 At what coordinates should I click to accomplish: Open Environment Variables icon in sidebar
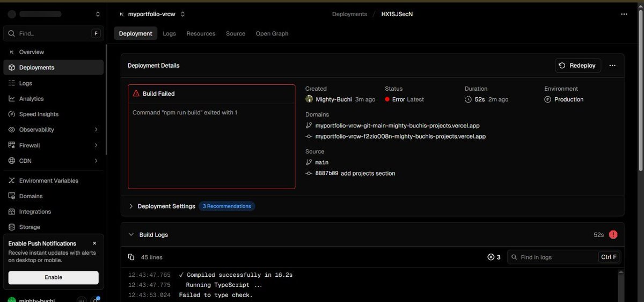click(x=12, y=181)
